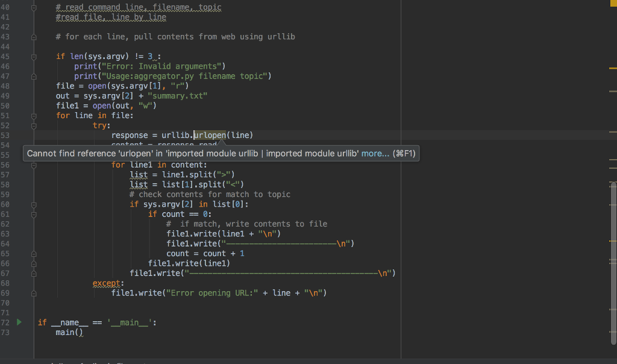Click the vertical scrollbar thumb
Image resolution: width=617 pixels, height=364 pixels.
coord(613,263)
